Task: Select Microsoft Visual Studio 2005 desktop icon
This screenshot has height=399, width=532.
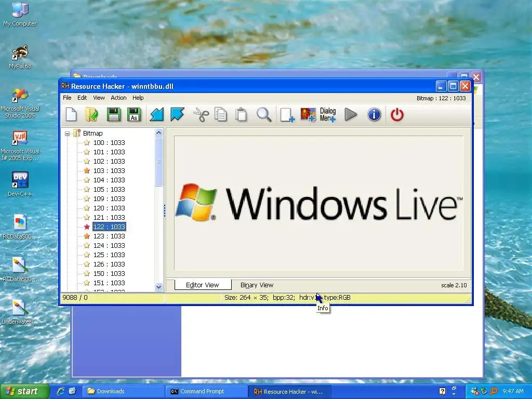Action: (x=20, y=102)
